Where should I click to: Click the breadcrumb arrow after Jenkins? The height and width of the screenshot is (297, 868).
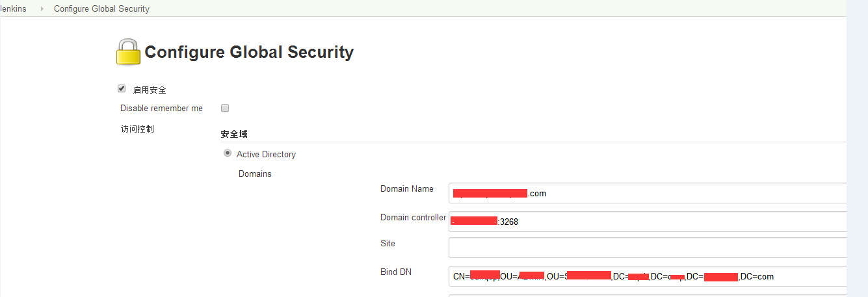[42, 9]
